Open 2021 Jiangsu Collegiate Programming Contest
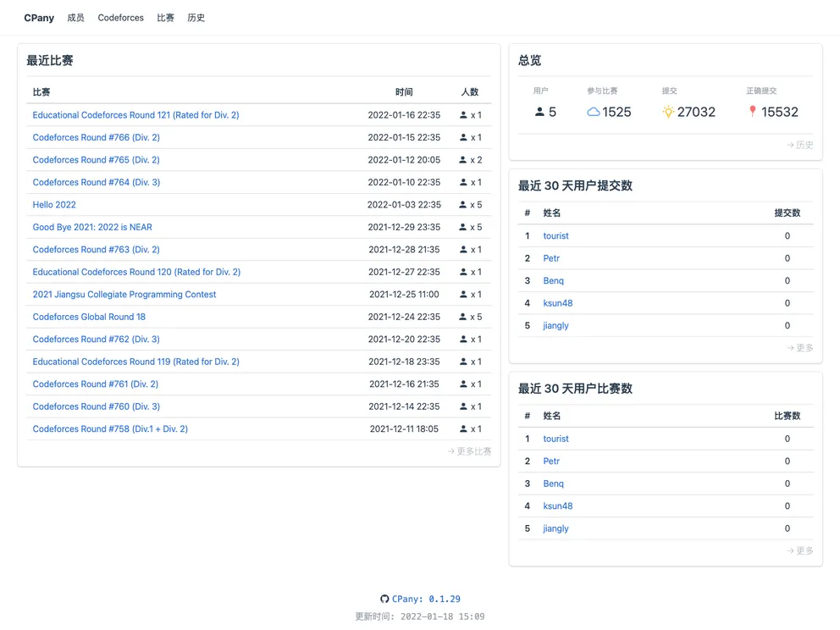840x630 pixels. (x=124, y=295)
